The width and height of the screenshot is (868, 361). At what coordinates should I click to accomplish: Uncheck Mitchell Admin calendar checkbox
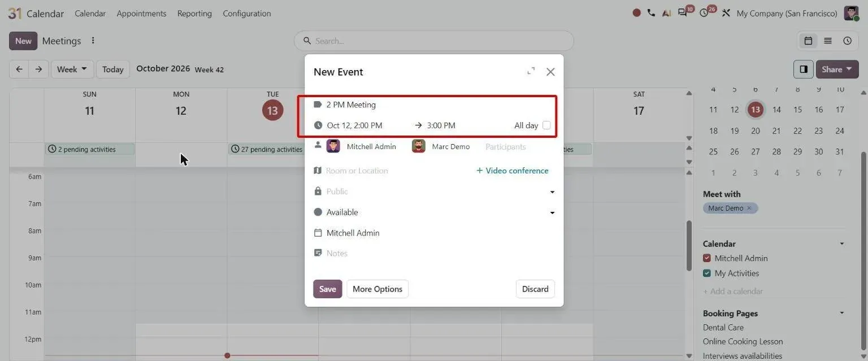point(707,258)
